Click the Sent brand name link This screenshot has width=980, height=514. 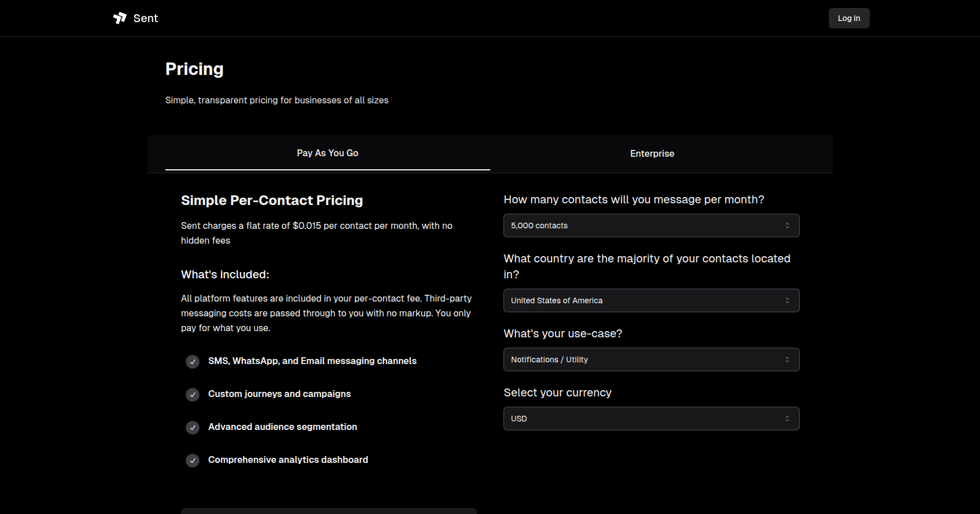coord(146,18)
